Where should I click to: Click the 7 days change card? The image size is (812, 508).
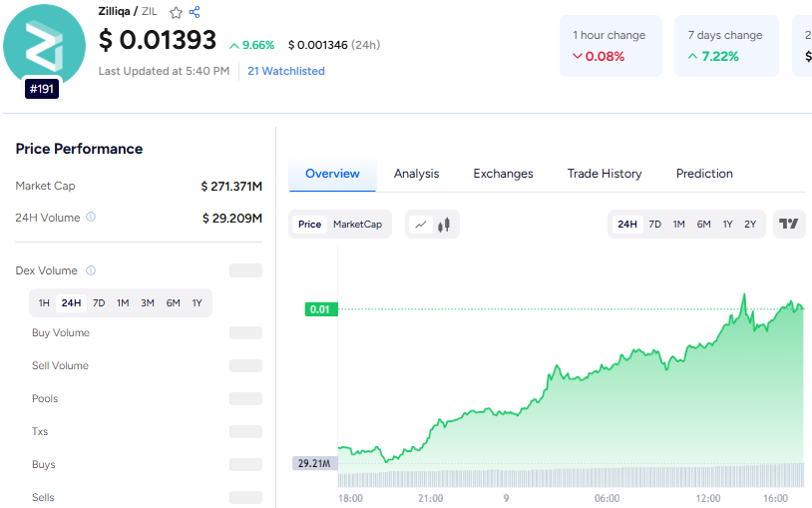[726, 46]
